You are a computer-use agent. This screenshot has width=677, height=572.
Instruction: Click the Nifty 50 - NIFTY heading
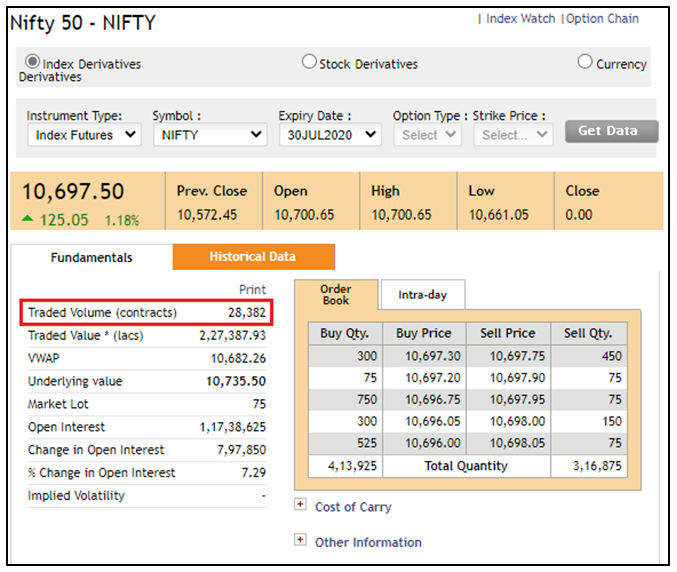[x=82, y=23]
